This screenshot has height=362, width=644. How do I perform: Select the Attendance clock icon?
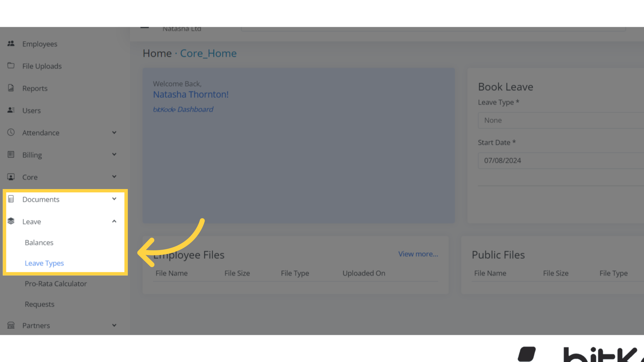pyautogui.click(x=11, y=132)
